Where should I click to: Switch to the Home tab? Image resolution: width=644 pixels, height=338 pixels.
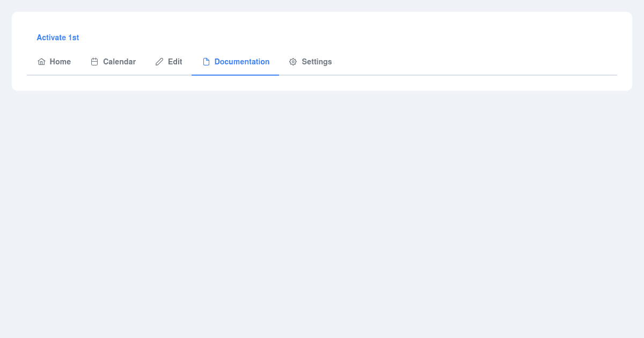pyautogui.click(x=54, y=62)
